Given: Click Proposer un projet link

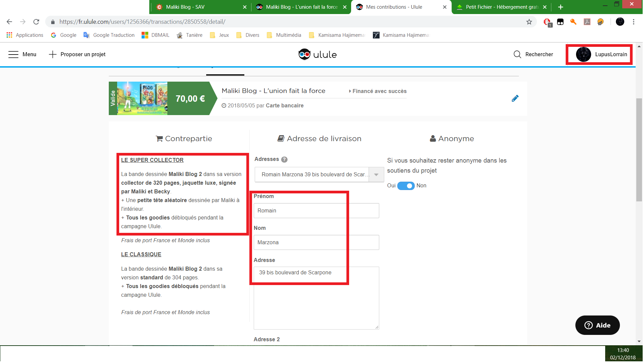Looking at the screenshot, I should click(77, 55).
